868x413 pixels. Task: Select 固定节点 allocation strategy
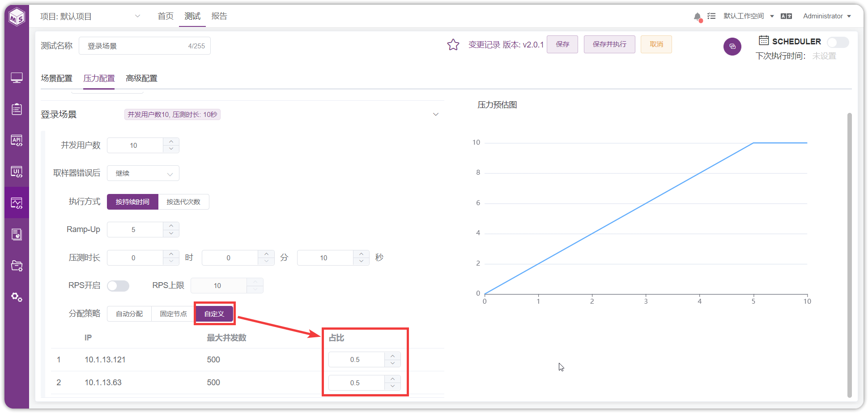click(x=174, y=314)
